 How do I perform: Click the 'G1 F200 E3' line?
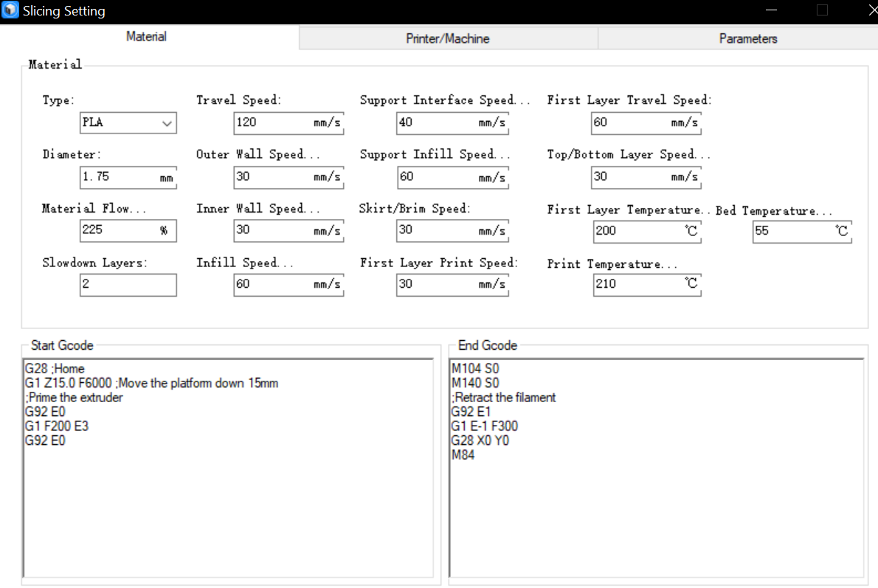click(x=57, y=426)
